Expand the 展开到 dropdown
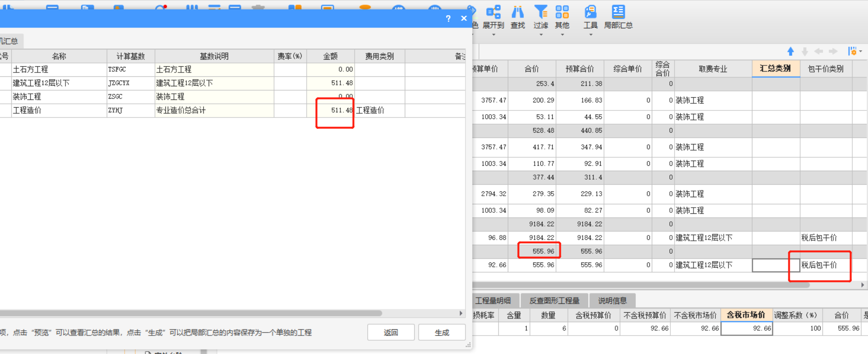The image size is (868, 354). 493,35
